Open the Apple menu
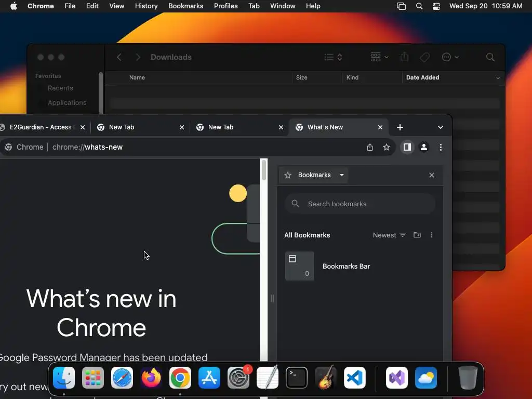532x399 pixels. pos(14,6)
